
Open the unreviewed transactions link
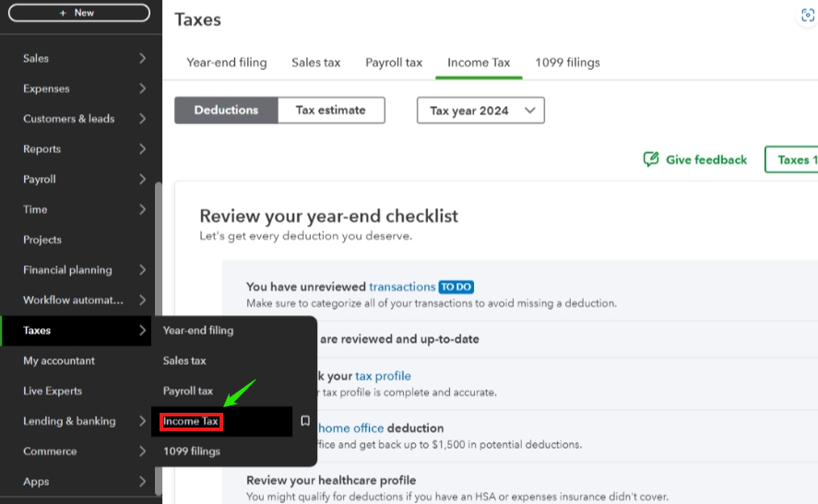(402, 287)
